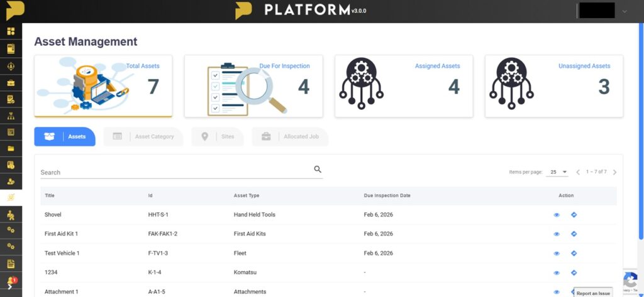Image resolution: width=644 pixels, height=297 pixels.
Task: Click the direction action icon for Shovel
Action: (574, 215)
